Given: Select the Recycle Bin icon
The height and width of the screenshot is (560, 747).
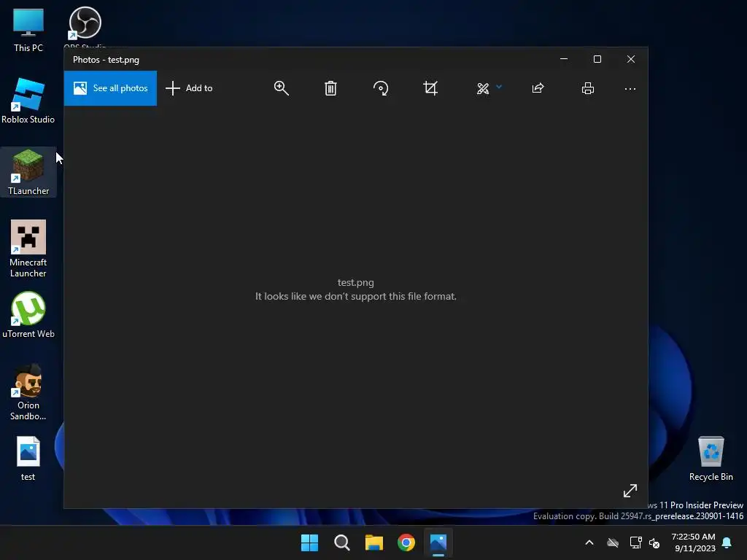Looking at the screenshot, I should pos(711,459).
